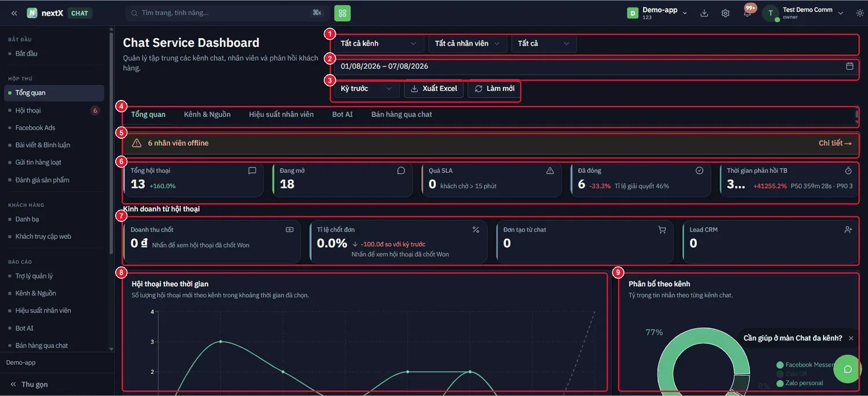Click add-user icon on Lead CRM card
This screenshot has height=396, width=868.
tap(848, 230)
